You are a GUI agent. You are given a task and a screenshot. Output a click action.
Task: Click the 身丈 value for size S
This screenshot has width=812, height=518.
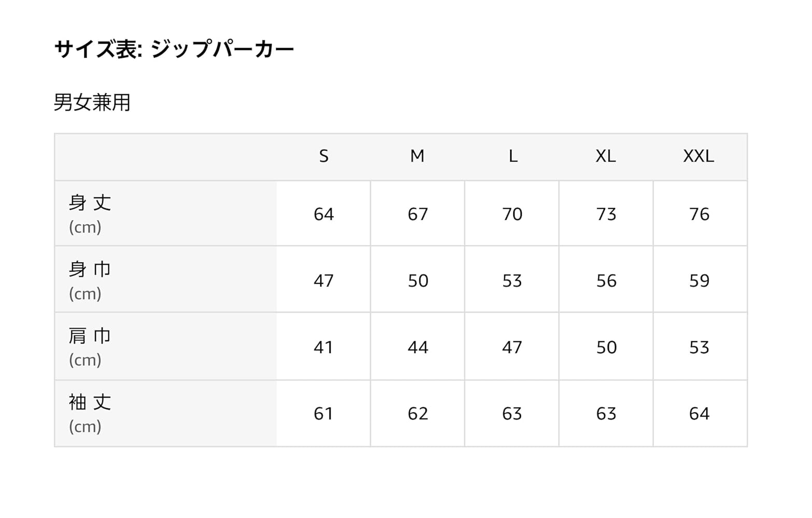point(324,214)
